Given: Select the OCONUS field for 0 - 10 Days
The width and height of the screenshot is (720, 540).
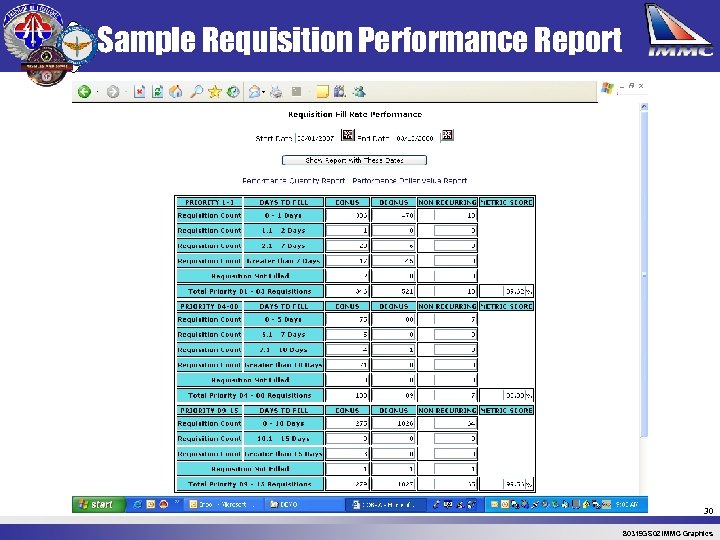Looking at the screenshot, I should [x=394, y=423].
